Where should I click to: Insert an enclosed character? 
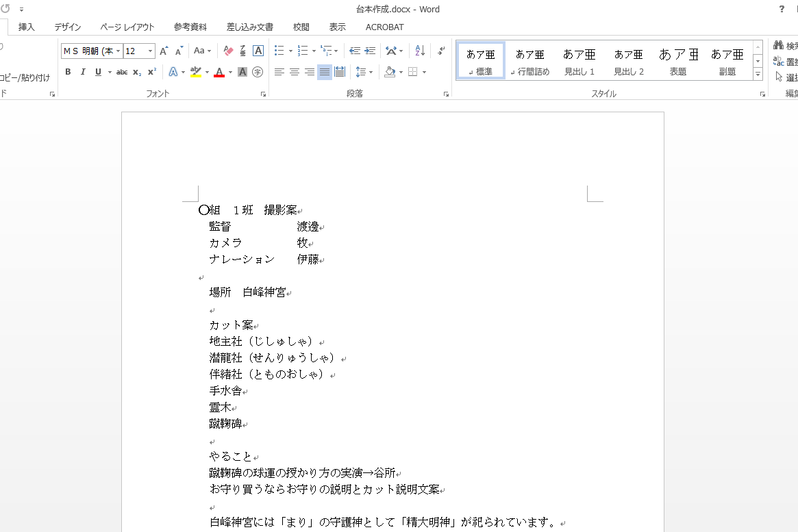[258, 72]
